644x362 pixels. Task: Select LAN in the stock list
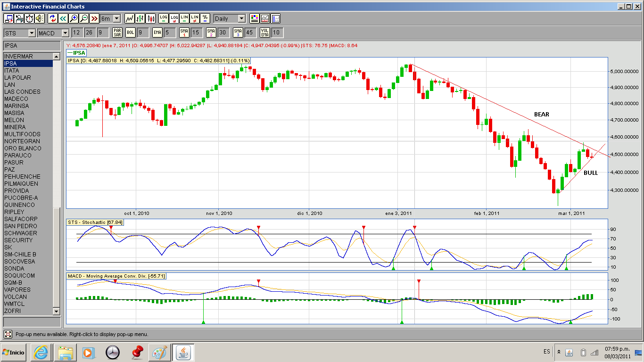pyautogui.click(x=10, y=85)
